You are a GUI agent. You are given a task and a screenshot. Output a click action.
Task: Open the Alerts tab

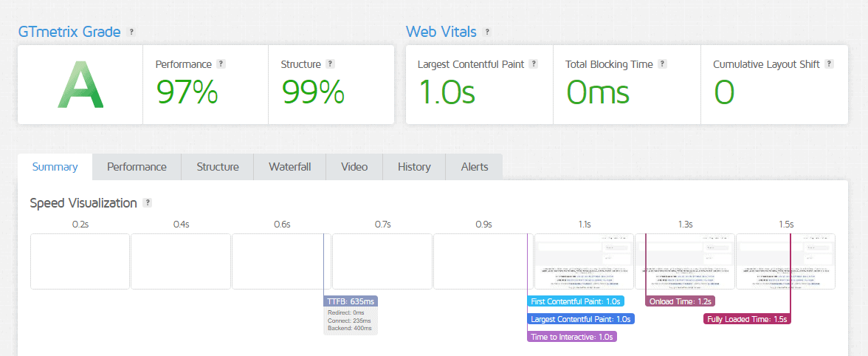[x=475, y=167]
